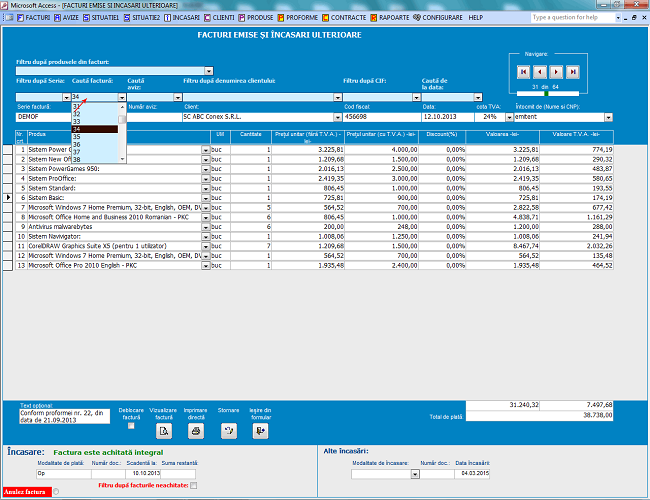Click the Vizualizare factura icon button
Image resolution: width=650 pixels, height=500 pixels.
(164, 431)
